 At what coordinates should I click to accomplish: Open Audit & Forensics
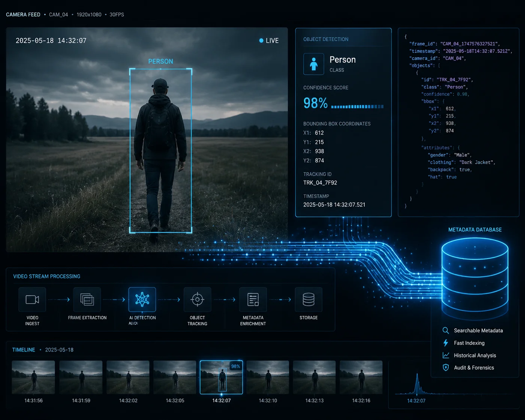(x=474, y=368)
